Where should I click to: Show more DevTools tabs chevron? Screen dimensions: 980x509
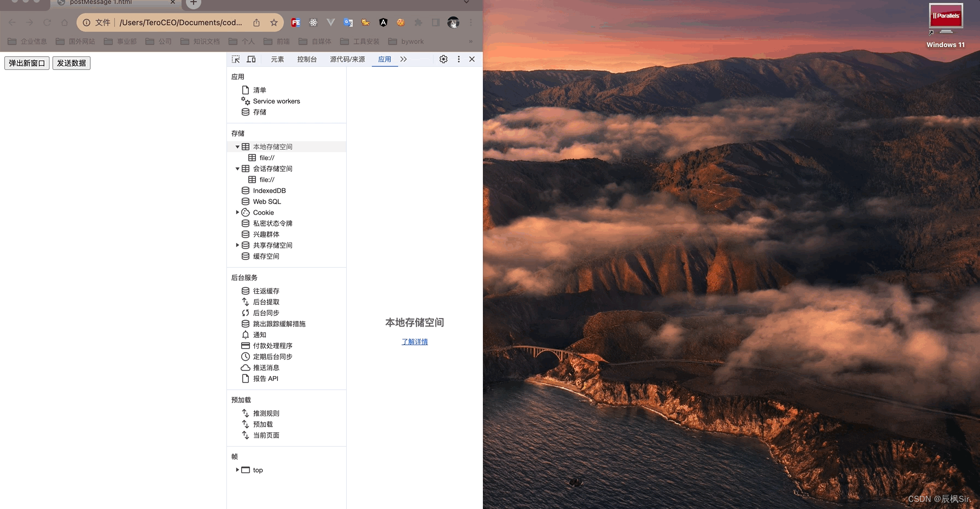[x=404, y=59]
